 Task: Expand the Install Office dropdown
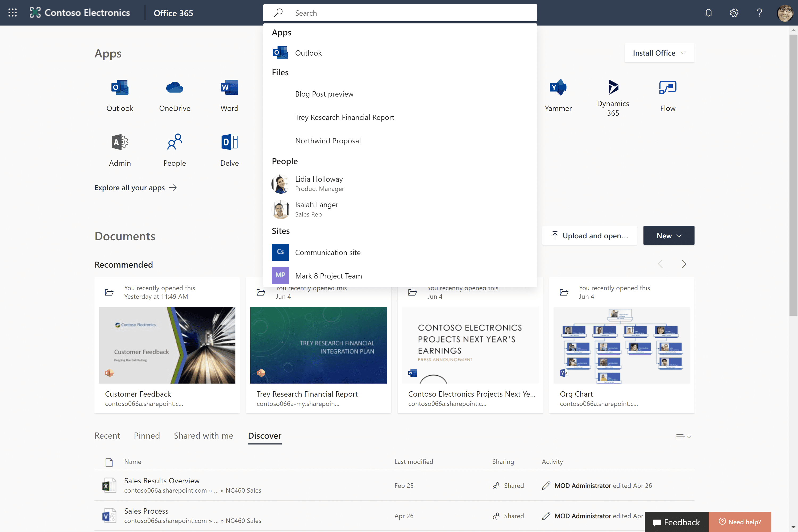[x=659, y=53]
